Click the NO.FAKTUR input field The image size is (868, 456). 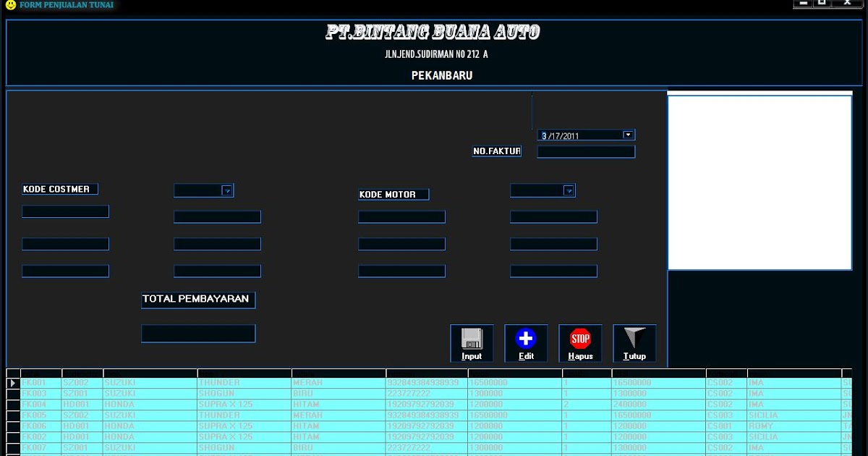click(586, 151)
